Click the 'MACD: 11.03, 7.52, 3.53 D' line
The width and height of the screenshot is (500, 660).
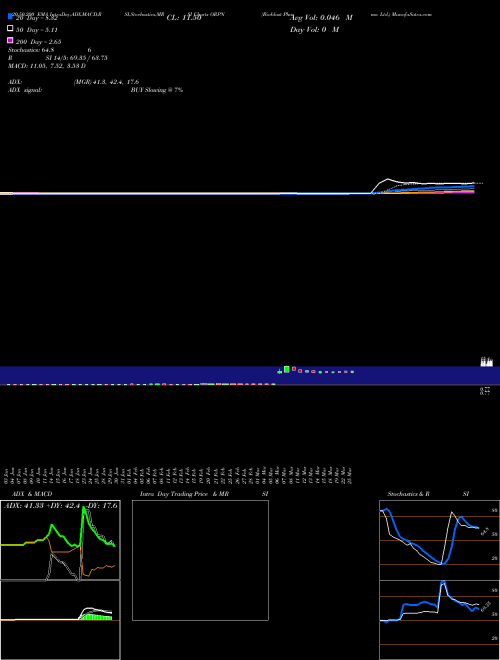pos(47,66)
